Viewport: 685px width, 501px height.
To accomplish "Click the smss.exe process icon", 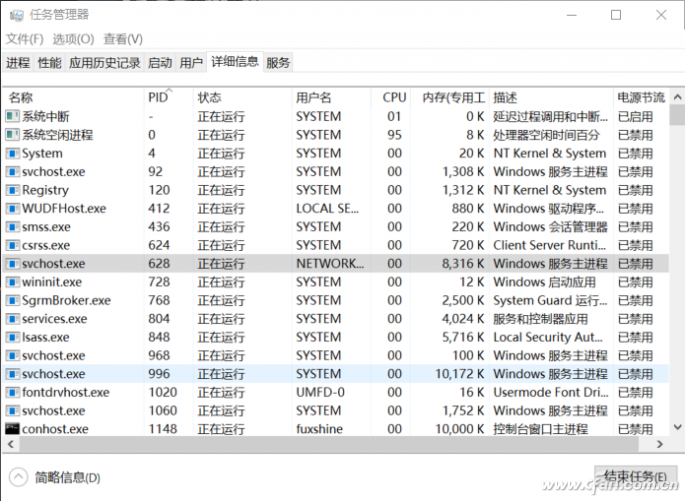I will 12,227.
